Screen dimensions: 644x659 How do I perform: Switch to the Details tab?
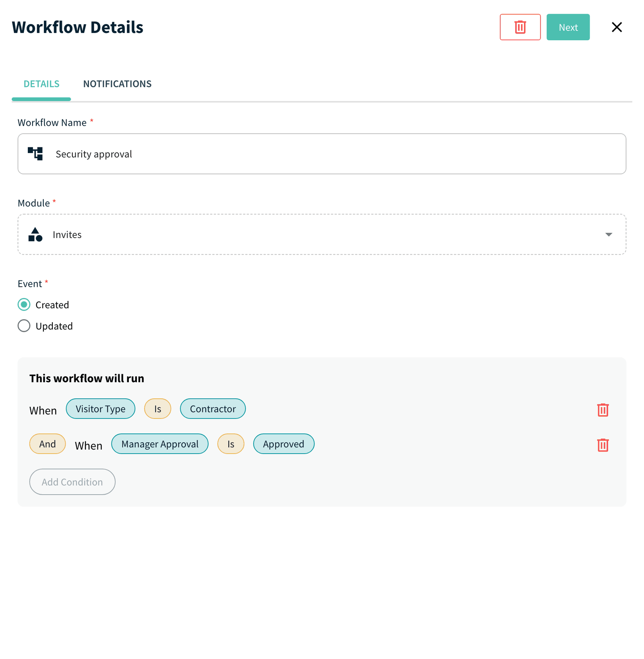click(x=41, y=84)
